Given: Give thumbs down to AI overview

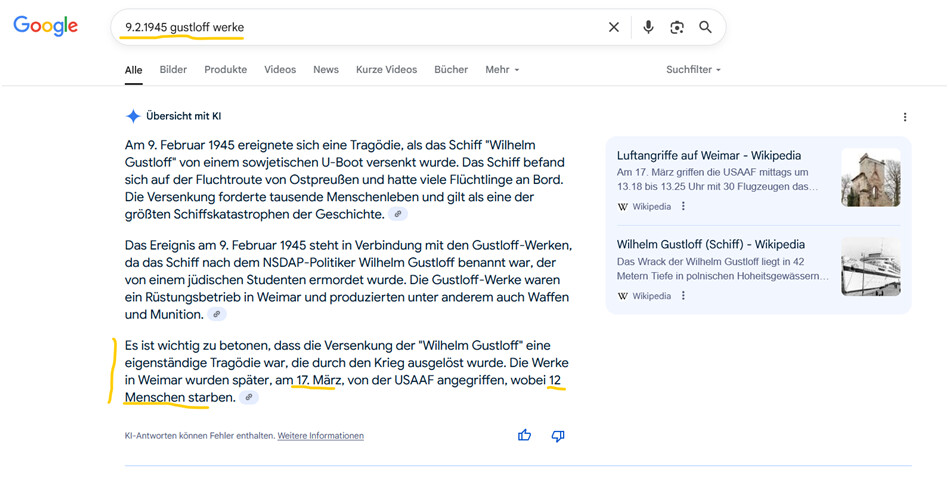Looking at the screenshot, I should [558, 436].
